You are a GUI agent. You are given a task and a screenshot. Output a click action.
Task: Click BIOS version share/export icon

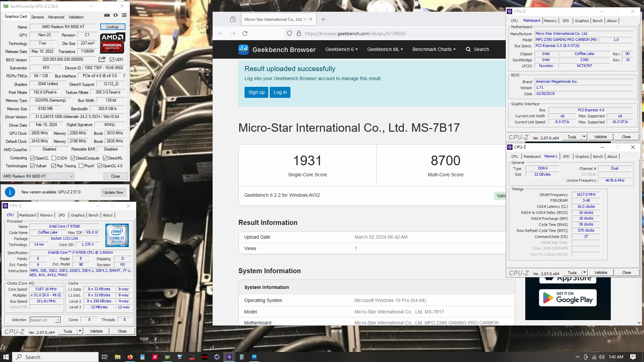pos(102,59)
